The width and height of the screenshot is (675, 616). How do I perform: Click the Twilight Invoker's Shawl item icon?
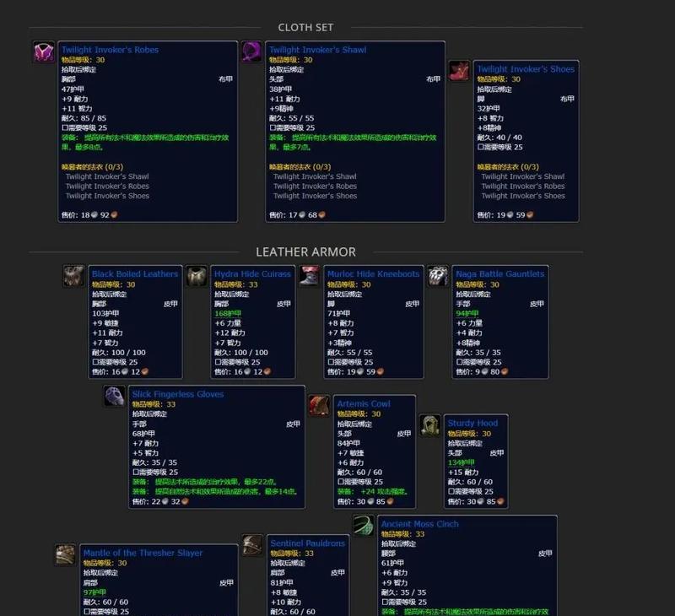(x=251, y=51)
